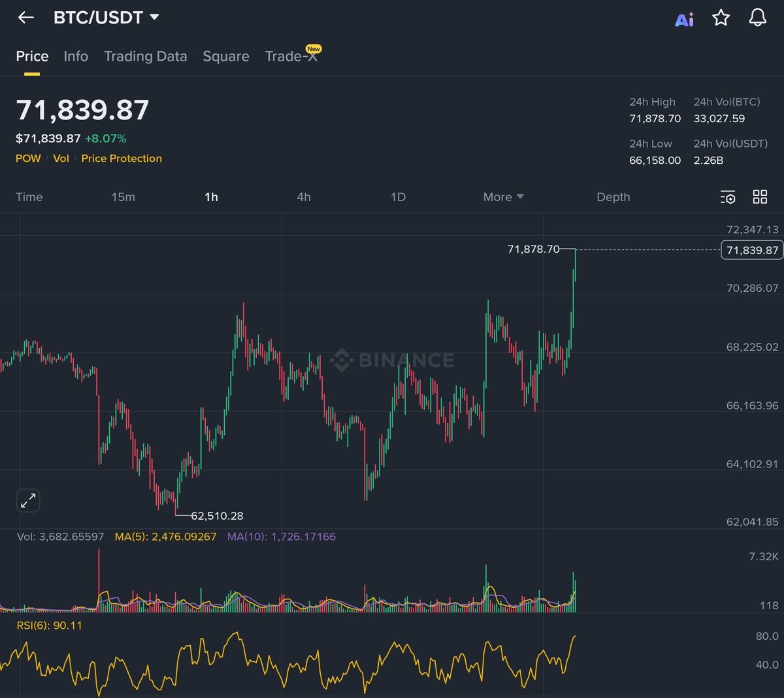Expand the More timeframes dropdown

(503, 197)
